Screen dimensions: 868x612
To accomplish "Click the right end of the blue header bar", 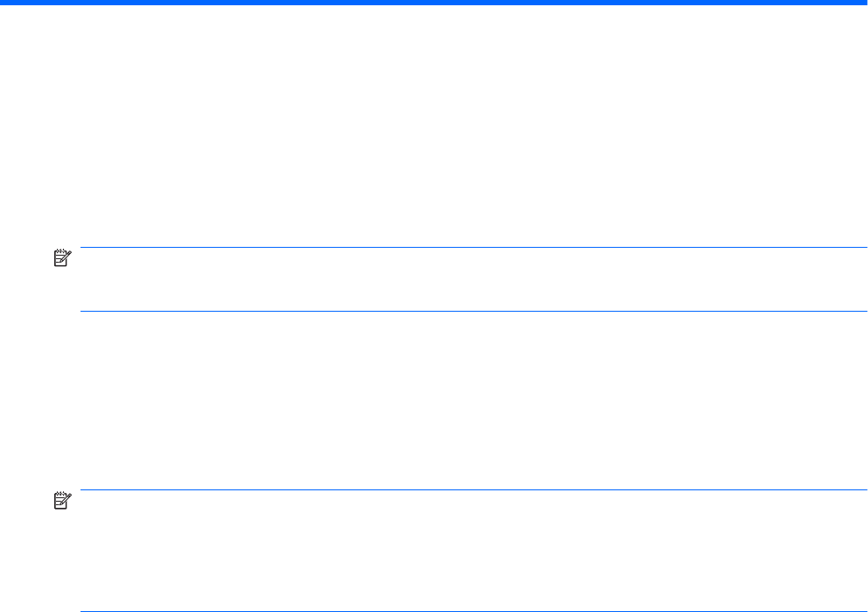I will coord(864,3).
